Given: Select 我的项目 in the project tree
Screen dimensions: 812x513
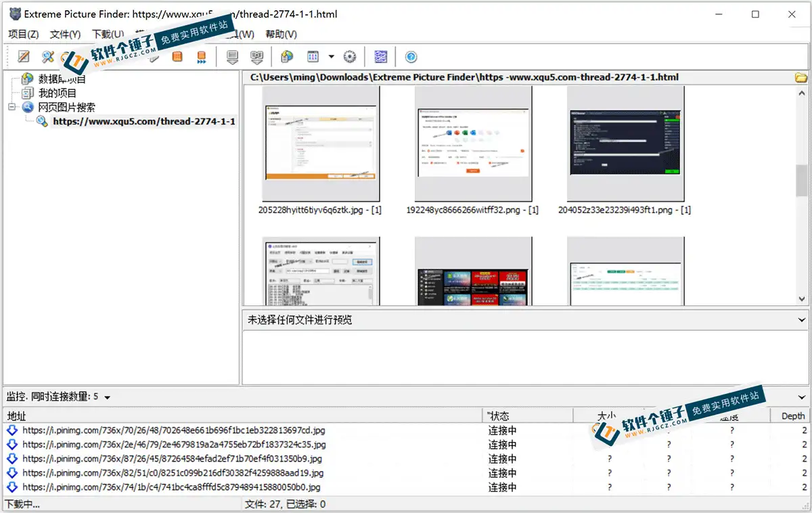Looking at the screenshot, I should tap(58, 93).
